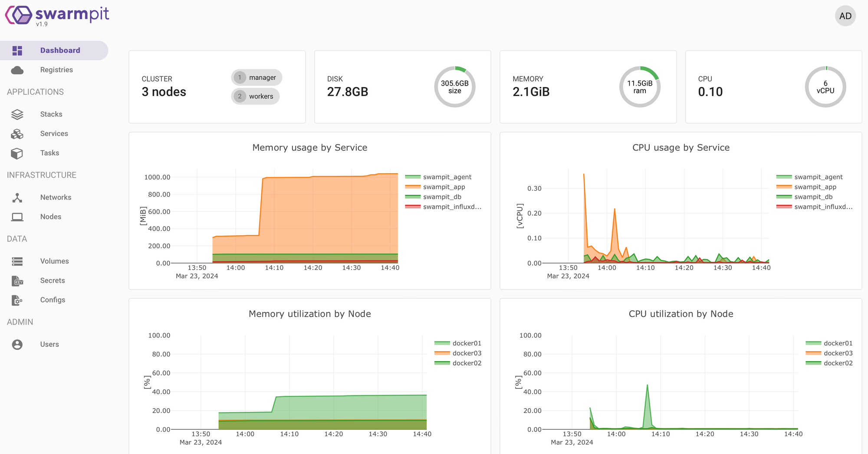Click the 1 manager chip
The image size is (868, 454).
click(256, 78)
